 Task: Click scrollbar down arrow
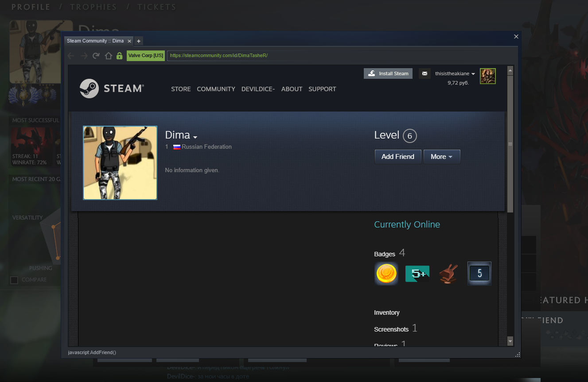[x=510, y=342]
